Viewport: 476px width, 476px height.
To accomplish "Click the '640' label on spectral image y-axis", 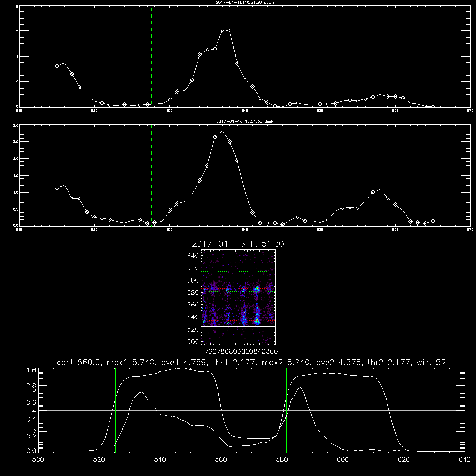I will pos(193,256).
